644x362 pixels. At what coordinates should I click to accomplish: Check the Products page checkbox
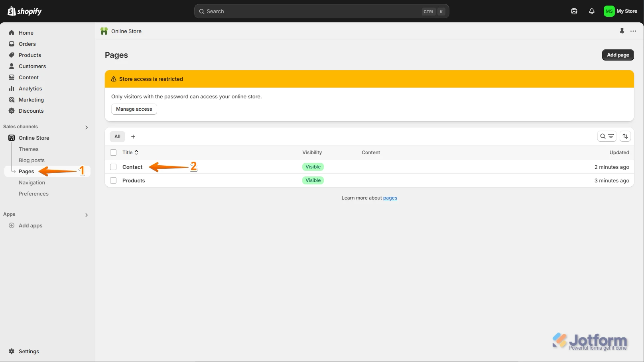click(113, 180)
